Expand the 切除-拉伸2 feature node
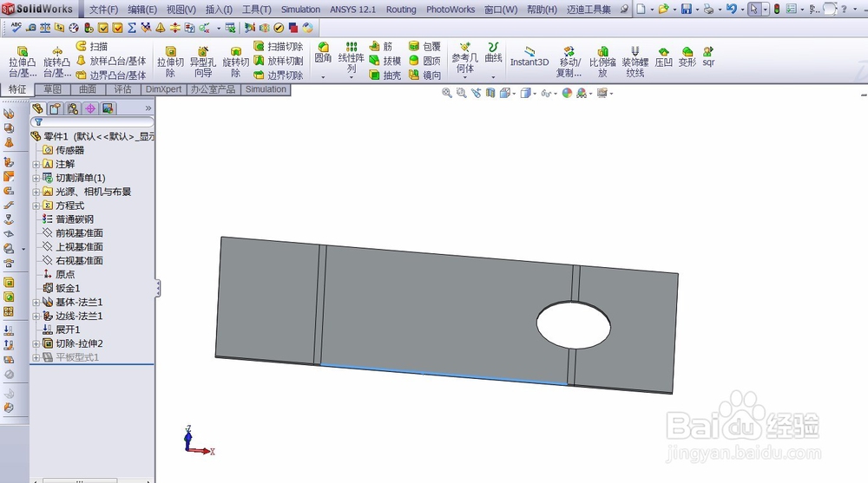The height and width of the screenshot is (483, 868). 36,344
